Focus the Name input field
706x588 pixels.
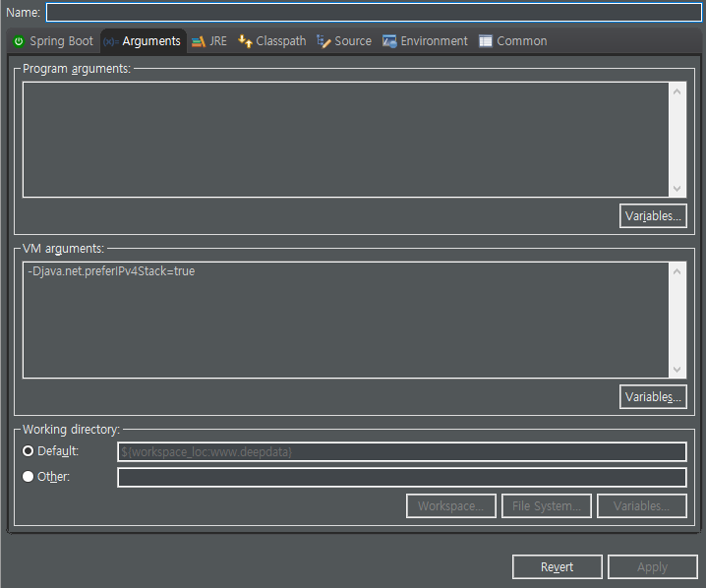point(374,12)
